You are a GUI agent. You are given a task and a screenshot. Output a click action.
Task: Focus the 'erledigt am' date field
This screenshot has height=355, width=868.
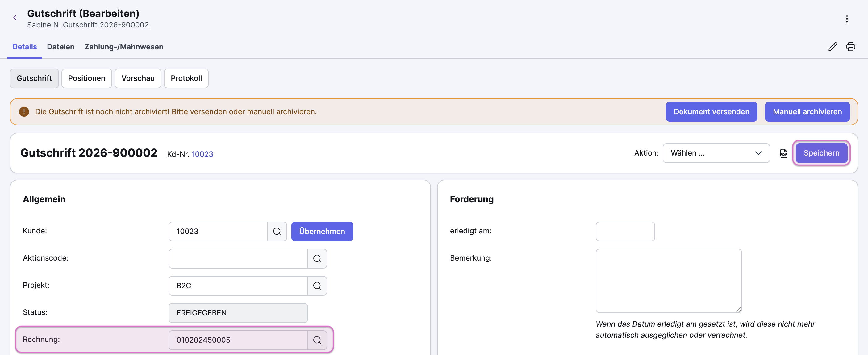625,231
